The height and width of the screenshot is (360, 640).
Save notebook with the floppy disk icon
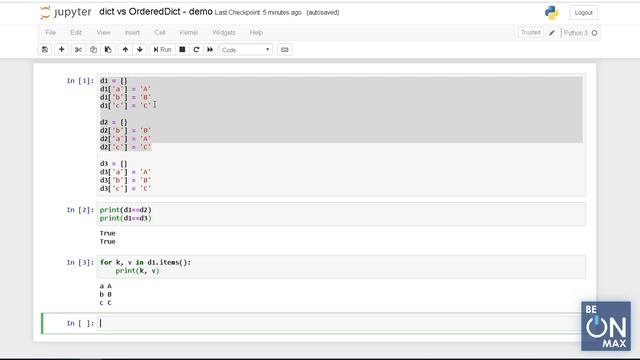45,49
